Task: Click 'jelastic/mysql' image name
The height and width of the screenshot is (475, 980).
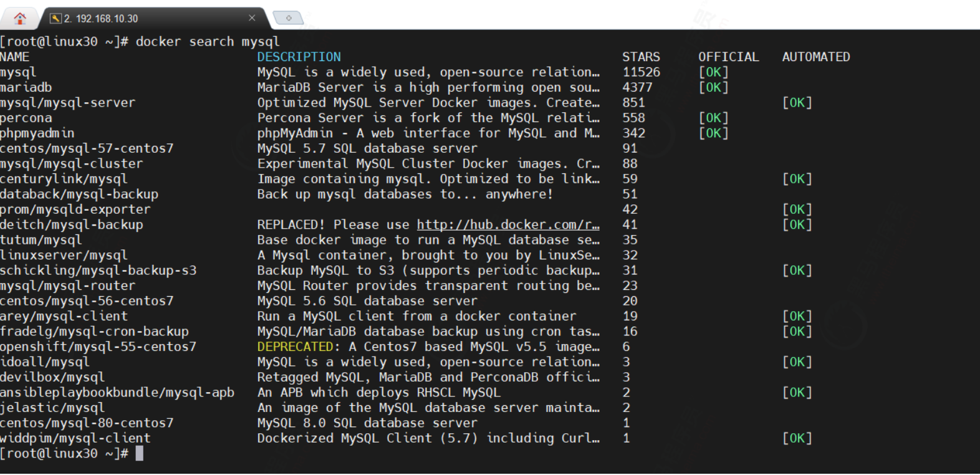Action: point(52,408)
